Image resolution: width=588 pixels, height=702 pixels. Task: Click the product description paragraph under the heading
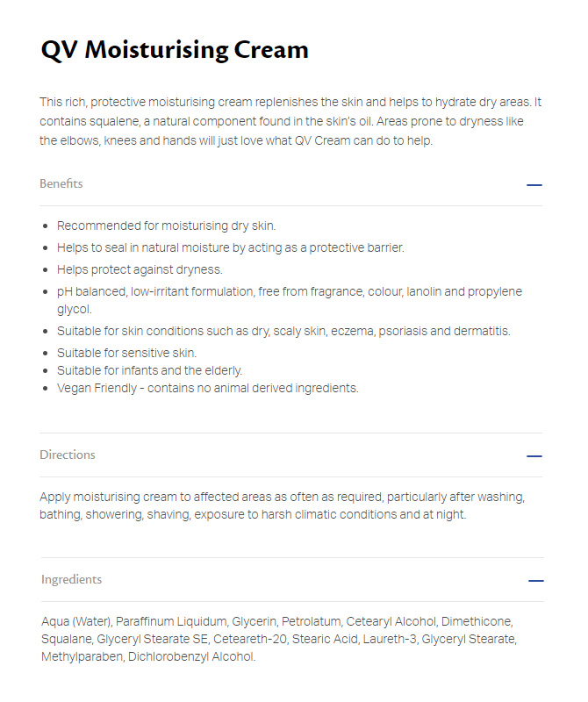click(x=290, y=121)
